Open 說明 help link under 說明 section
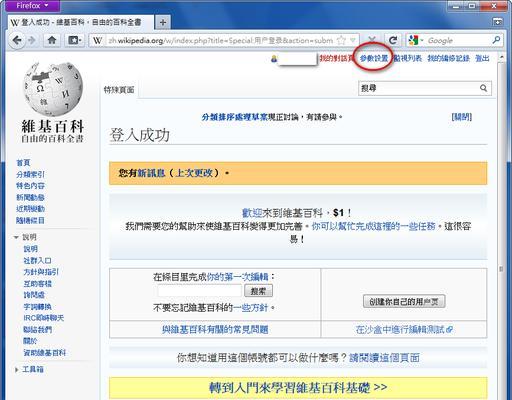This screenshot has width=512, height=400. pos(30,249)
